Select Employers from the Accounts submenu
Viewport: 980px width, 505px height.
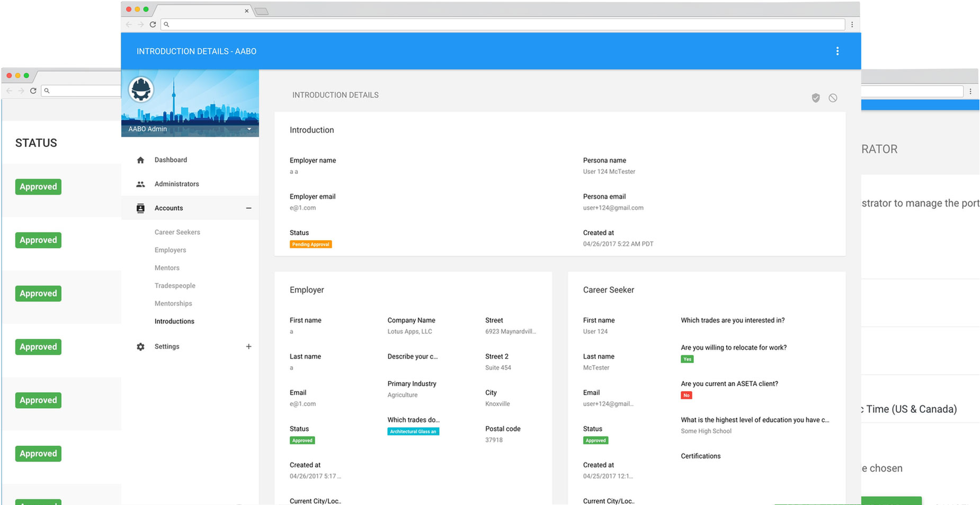point(170,250)
